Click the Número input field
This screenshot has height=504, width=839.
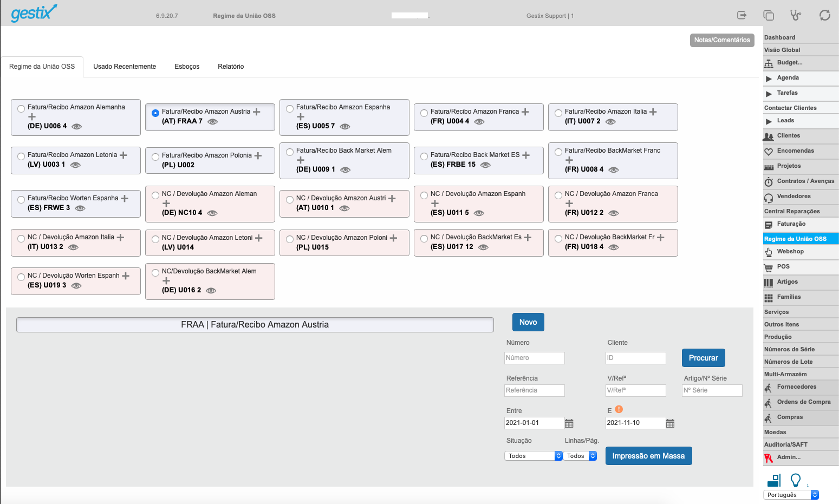(534, 358)
